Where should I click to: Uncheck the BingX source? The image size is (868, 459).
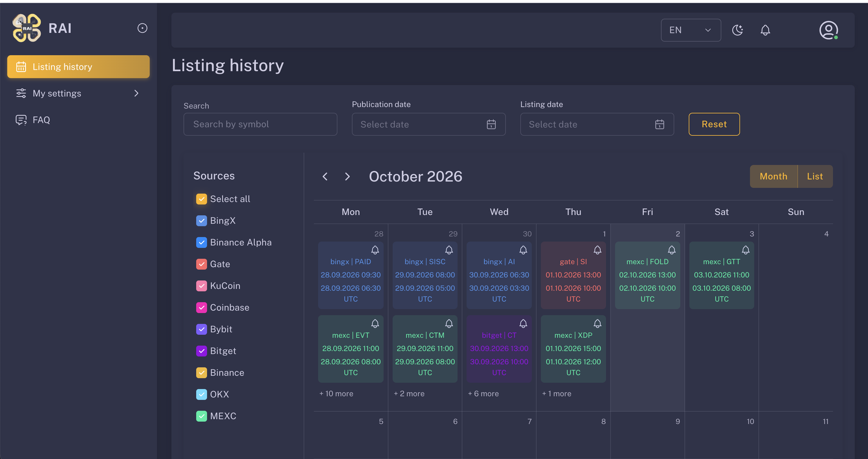tap(201, 221)
